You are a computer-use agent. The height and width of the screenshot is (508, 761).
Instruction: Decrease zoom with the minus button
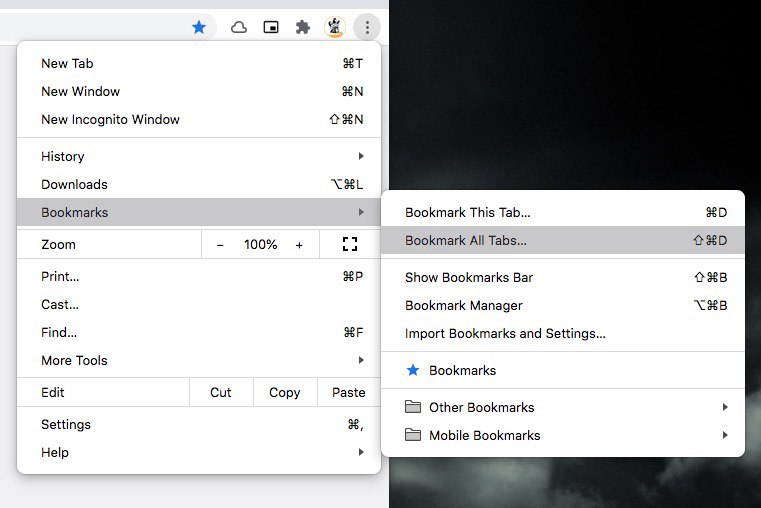point(220,245)
